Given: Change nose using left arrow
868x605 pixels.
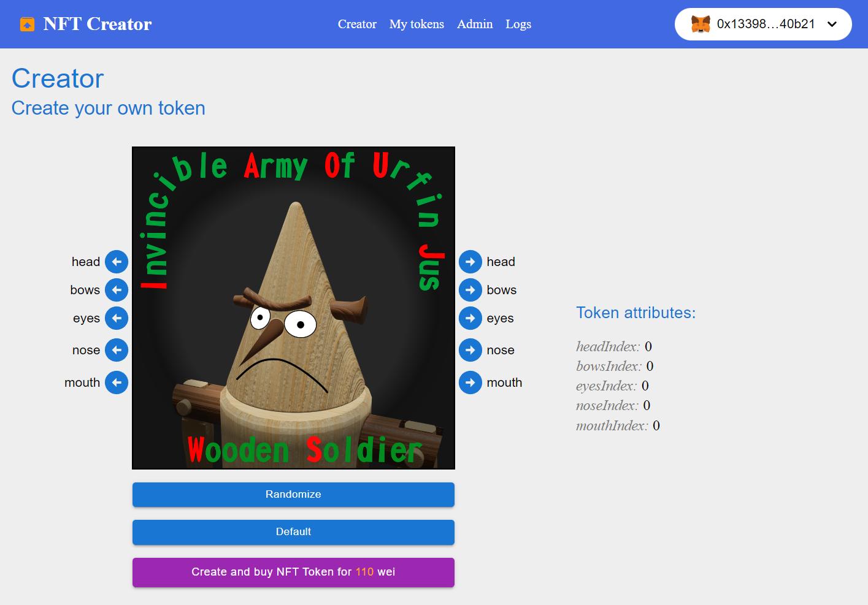Looking at the screenshot, I should (116, 350).
